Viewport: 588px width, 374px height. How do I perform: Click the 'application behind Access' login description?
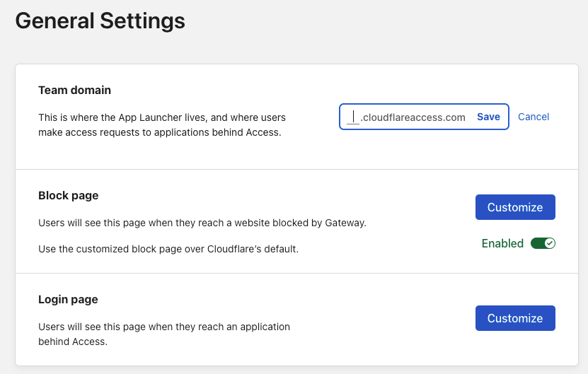[x=164, y=334]
